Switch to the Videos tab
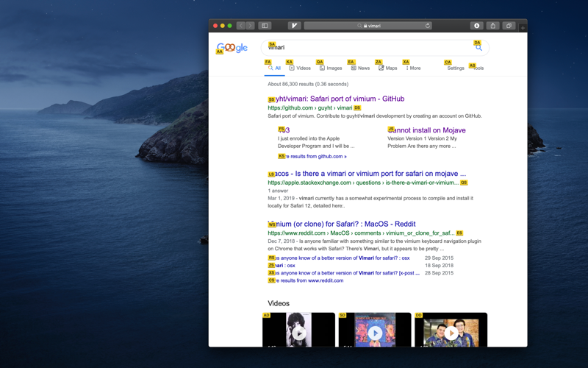This screenshot has height=368, width=588. pyautogui.click(x=300, y=68)
